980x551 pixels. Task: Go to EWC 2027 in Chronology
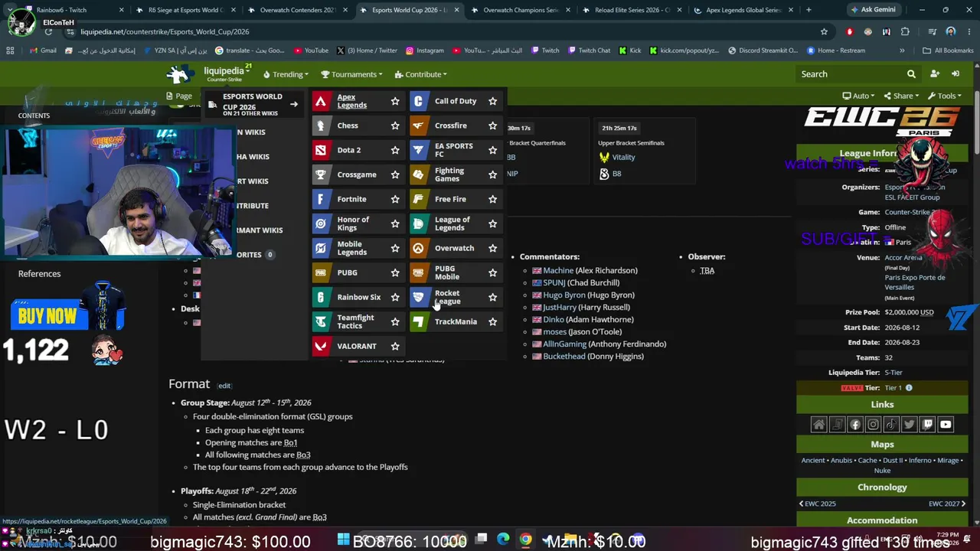pos(947,504)
